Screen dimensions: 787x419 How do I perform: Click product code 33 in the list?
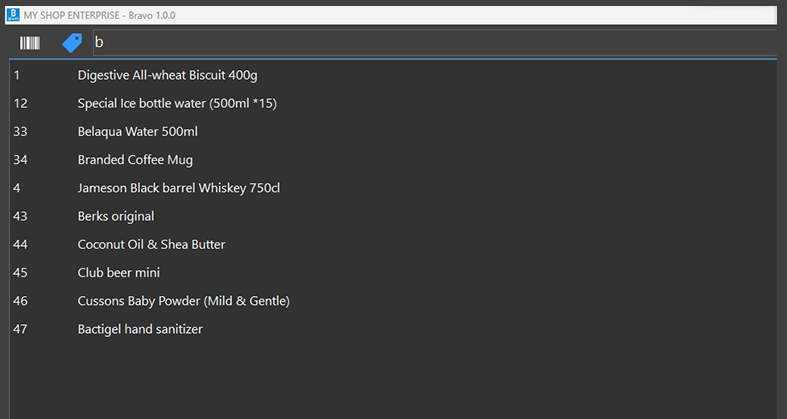pyautogui.click(x=21, y=131)
